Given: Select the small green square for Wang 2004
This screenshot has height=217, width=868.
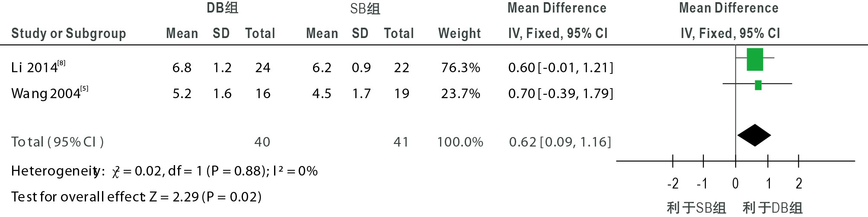Looking at the screenshot, I should pos(758,85).
